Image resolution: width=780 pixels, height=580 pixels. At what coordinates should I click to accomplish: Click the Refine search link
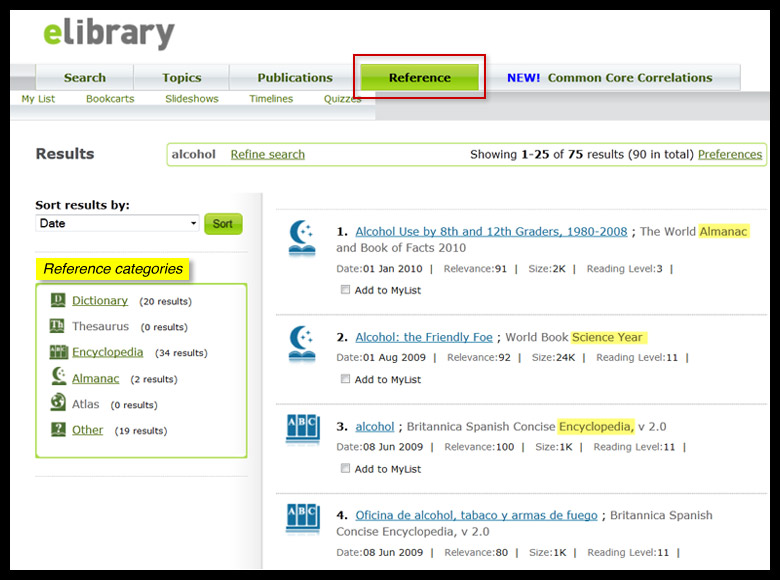(x=267, y=154)
